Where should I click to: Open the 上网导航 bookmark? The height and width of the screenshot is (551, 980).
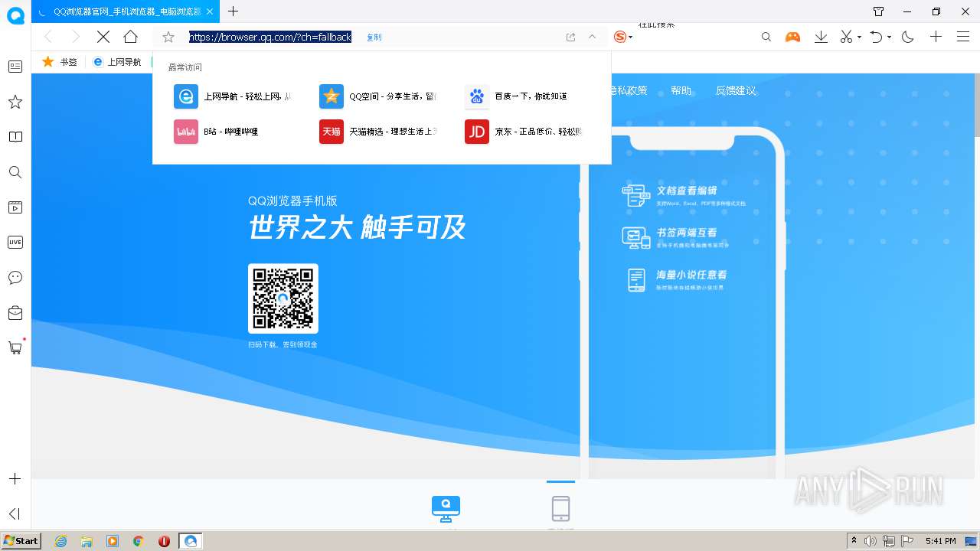click(116, 62)
